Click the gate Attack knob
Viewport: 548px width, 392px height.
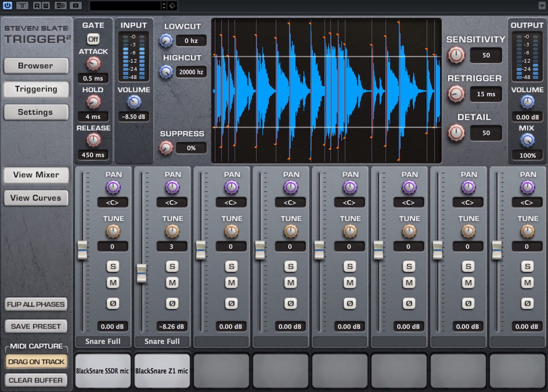coord(93,64)
